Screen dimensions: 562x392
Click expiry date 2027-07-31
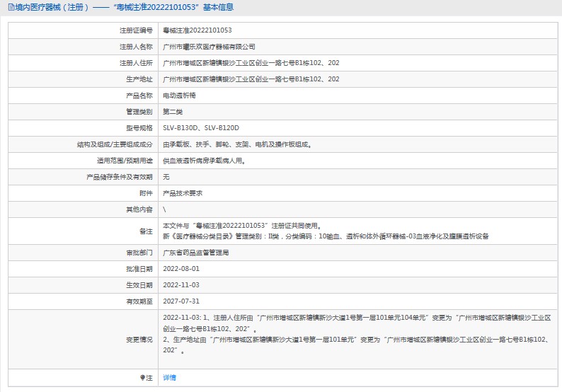click(x=181, y=301)
